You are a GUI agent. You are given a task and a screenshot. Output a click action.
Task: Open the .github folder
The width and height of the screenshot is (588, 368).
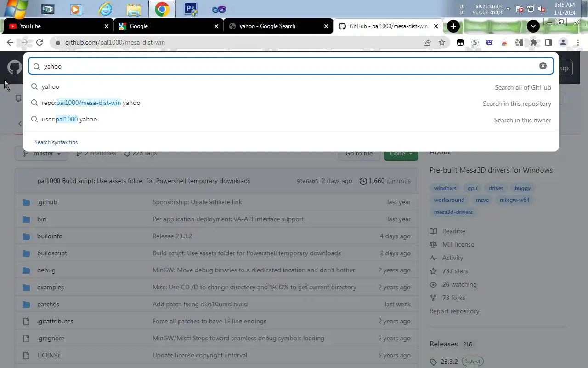[47, 202]
